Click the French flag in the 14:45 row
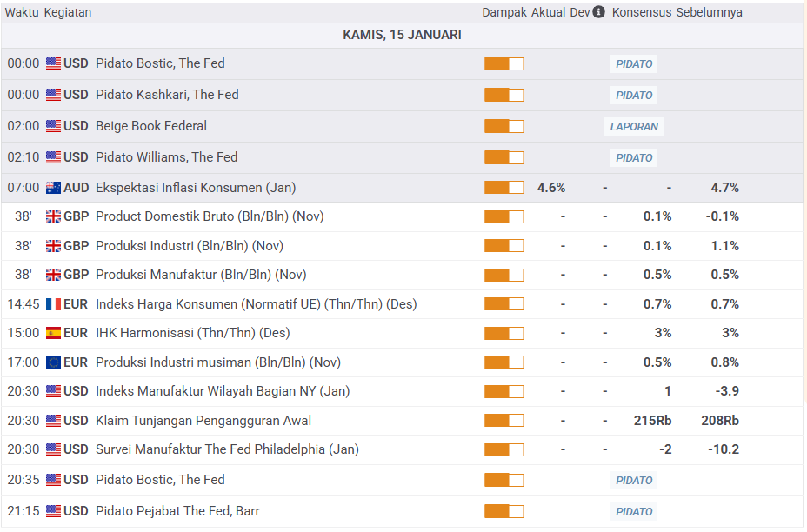The width and height of the screenshot is (807, 532). 53,304
